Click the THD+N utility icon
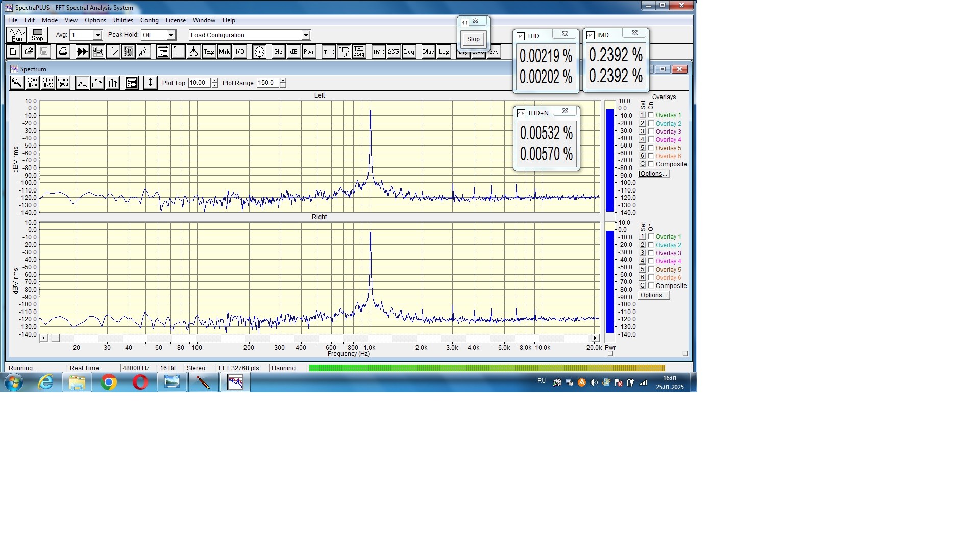980x551 pixels. pos(344,52)
